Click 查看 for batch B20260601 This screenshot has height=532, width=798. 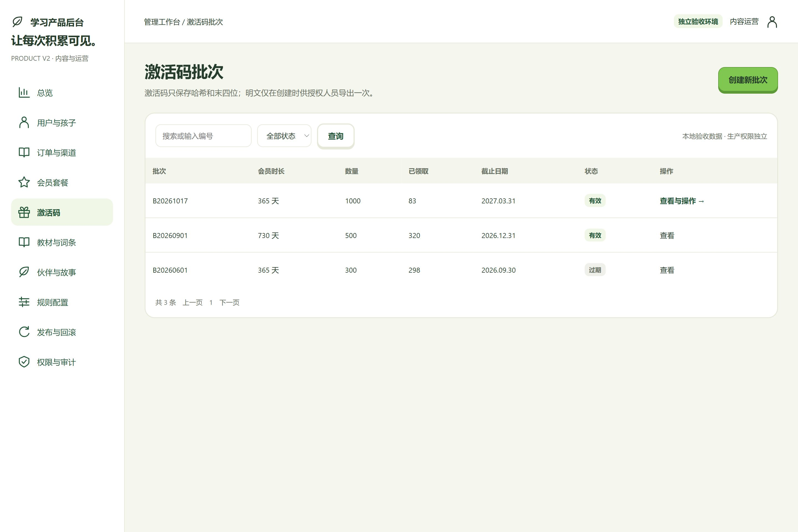pos(667,270)
